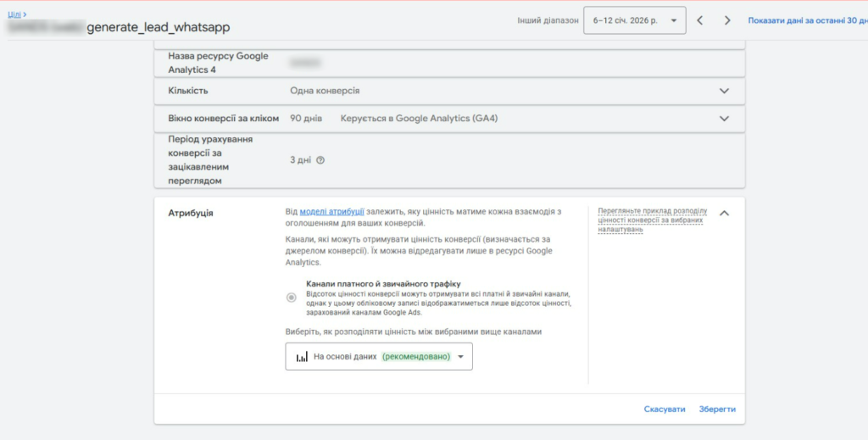Open 'На основі даних' attribution model dropdown
Screen dimensions: 868x440
coord(379,357)
